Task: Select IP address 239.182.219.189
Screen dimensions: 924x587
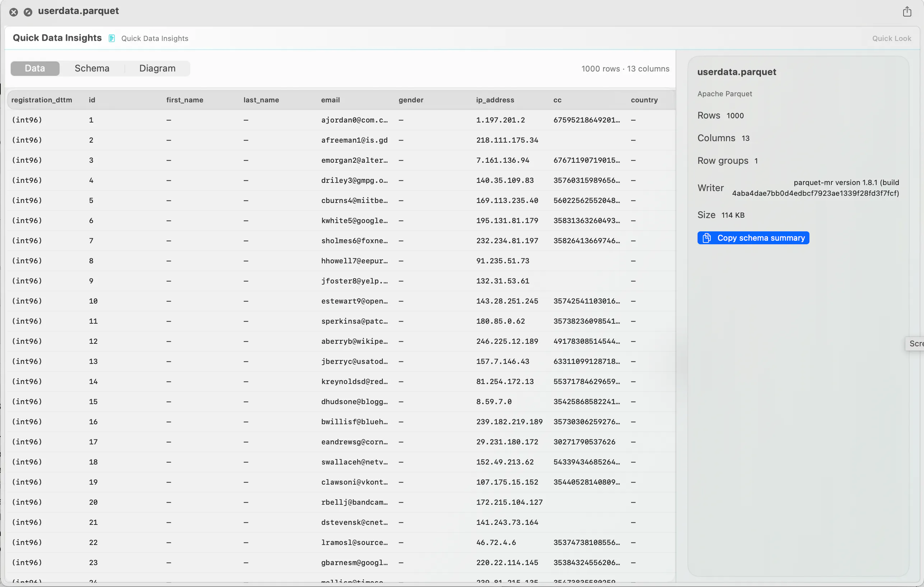Action: (x=509, y=421)
